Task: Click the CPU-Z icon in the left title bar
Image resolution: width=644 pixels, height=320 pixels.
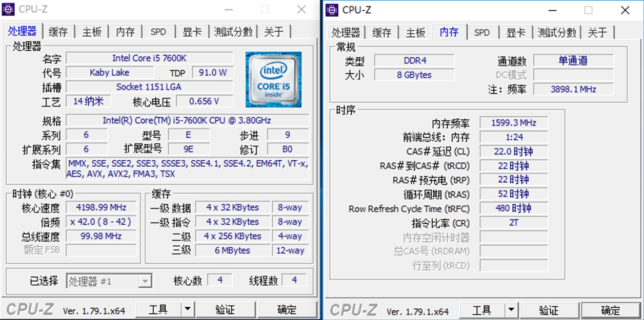Action: [9, 9]
